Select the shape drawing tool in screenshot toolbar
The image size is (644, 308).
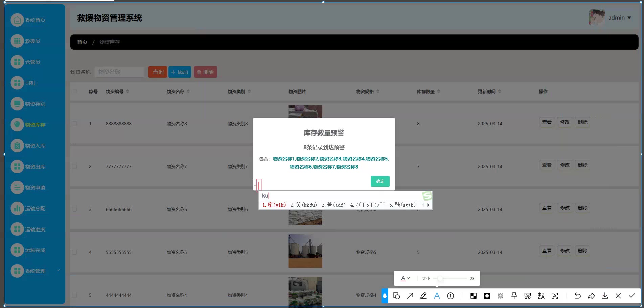point(396,296)
